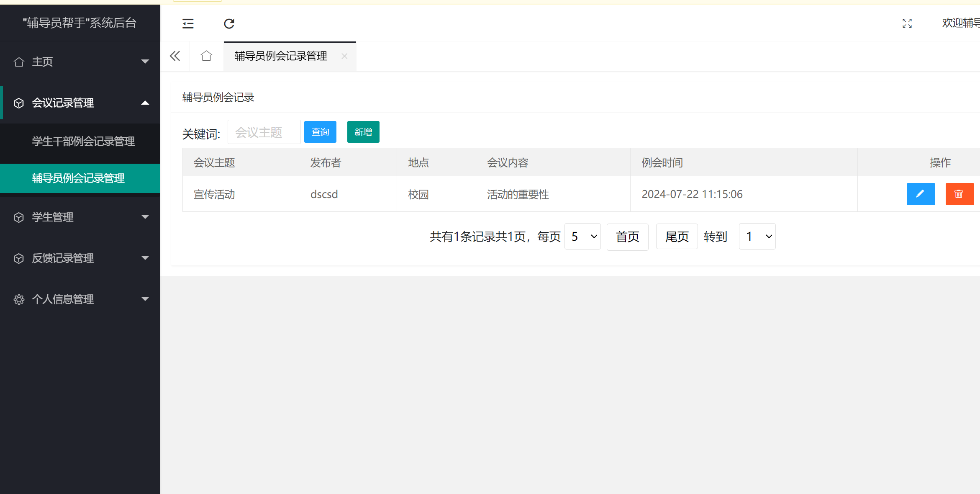This screenshot has width=980, height=494.
Task: Open the 个人信息管理 gear icon
Action: click(x=19, y=299)
